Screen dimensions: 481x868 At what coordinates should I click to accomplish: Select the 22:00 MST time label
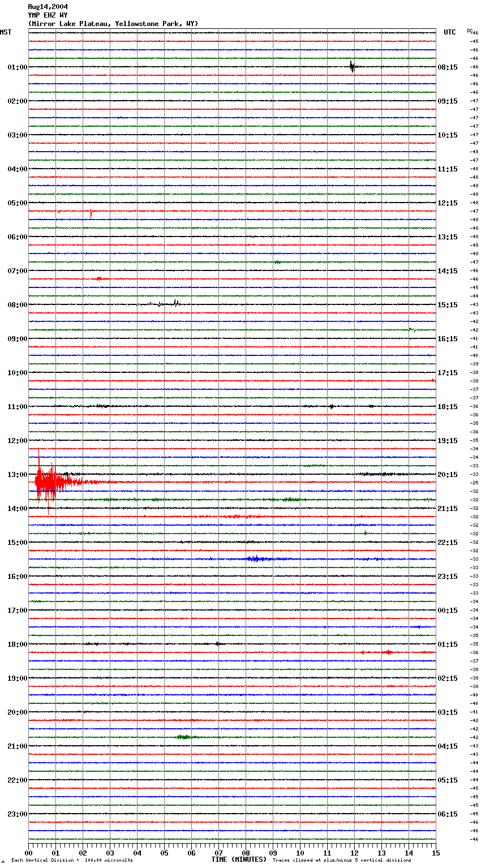pyautogui.click(x=18, y=780)
